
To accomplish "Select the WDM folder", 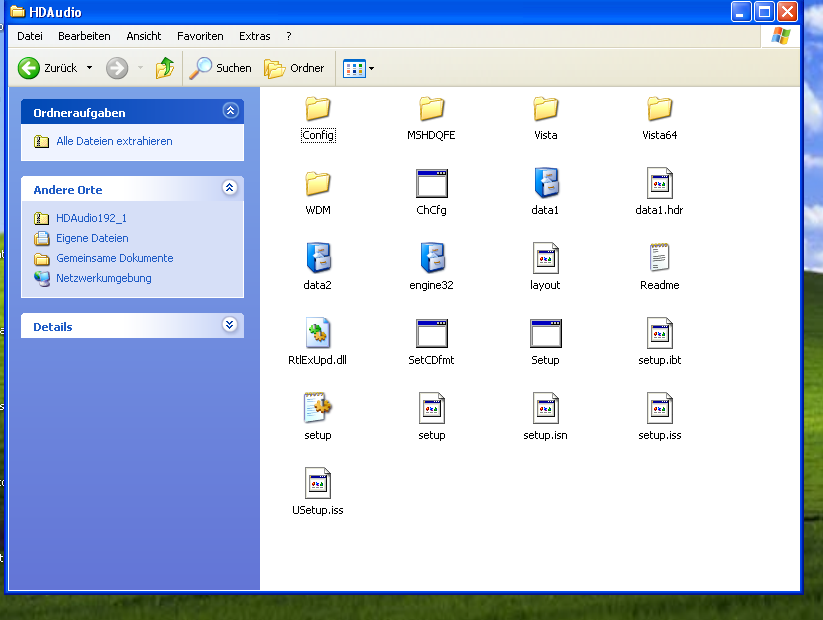I will coord(318,194).
